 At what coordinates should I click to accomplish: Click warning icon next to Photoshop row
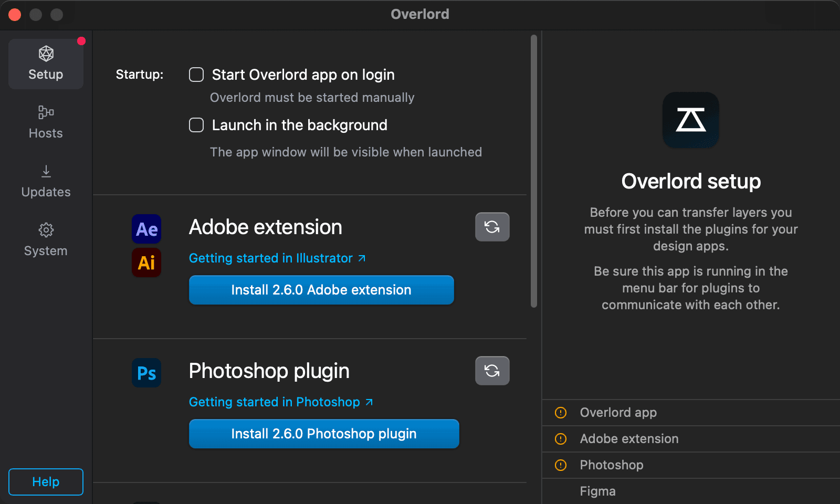tap(561, 465)
